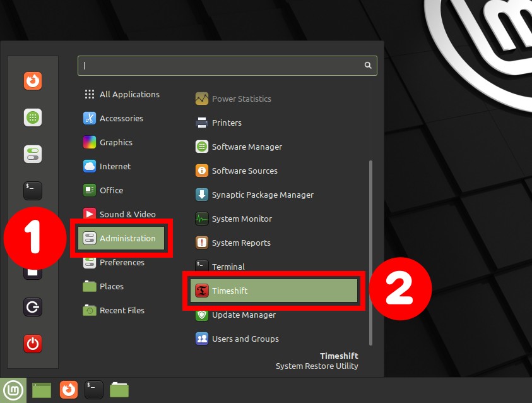Image resolution: width=532 pixels, height=403 pixels.
Task: Click the Linux Mint menu button on panel
Action: (x=13, y=390)
